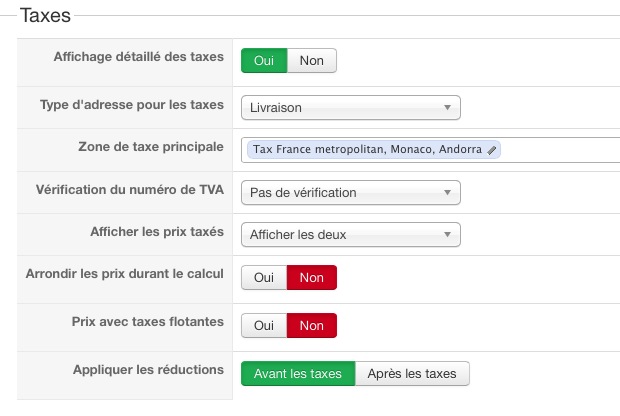Enable detailed tax display with Oui

click(x=264, y=61)
